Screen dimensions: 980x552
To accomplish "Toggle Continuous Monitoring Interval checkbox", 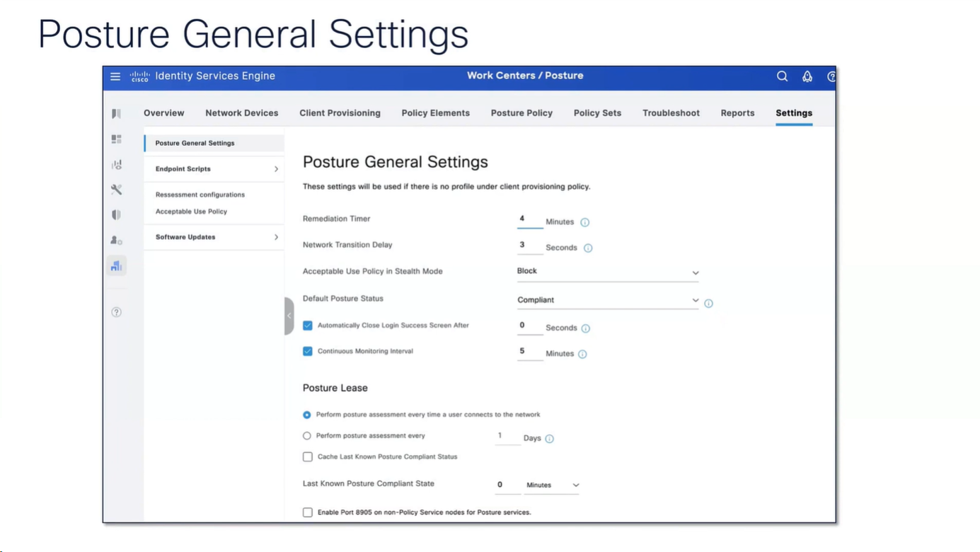I will (308, 351).
